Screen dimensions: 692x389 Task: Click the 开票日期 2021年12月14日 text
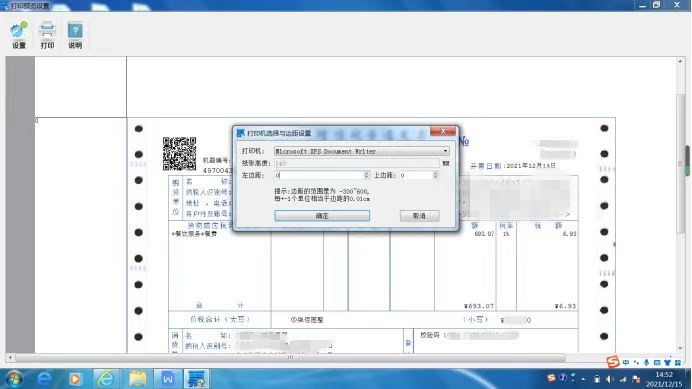tap(512, 166)
